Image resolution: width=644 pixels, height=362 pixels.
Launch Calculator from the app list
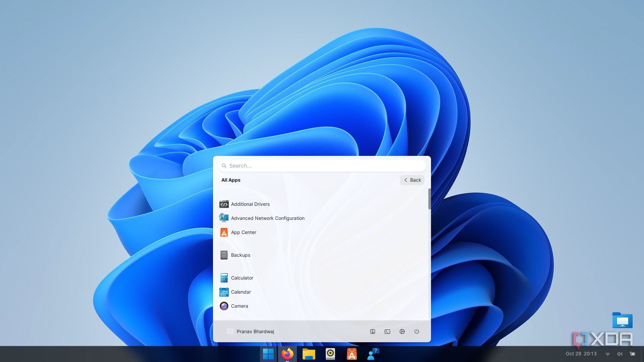click(242, 278)
